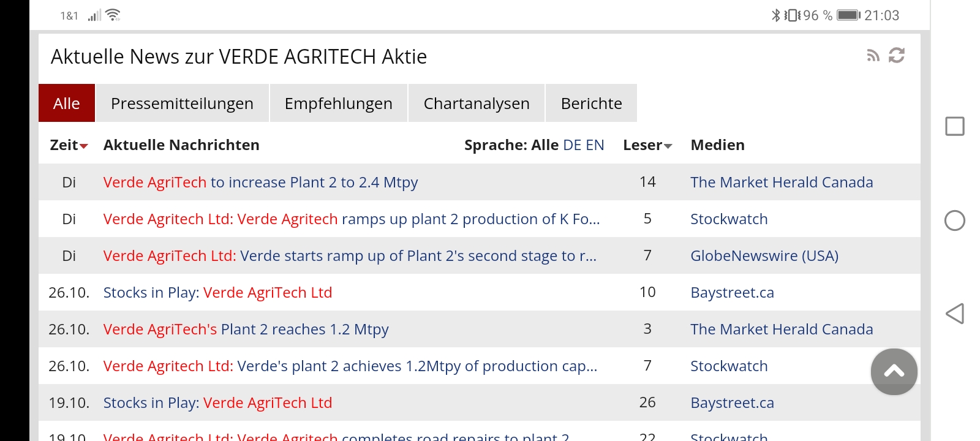
Task: Switch to the Empfehlungen tab
Action: [338, 104]
